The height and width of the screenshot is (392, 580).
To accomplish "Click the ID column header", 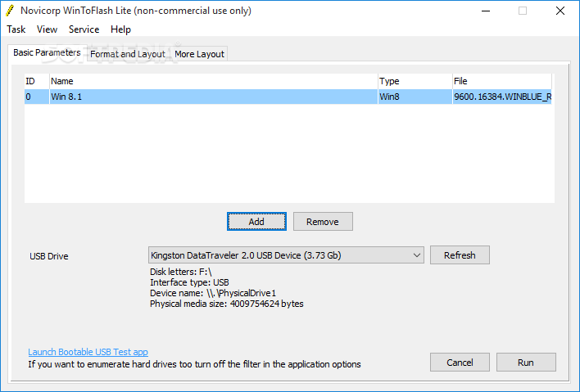I will [x=37, y=81].
